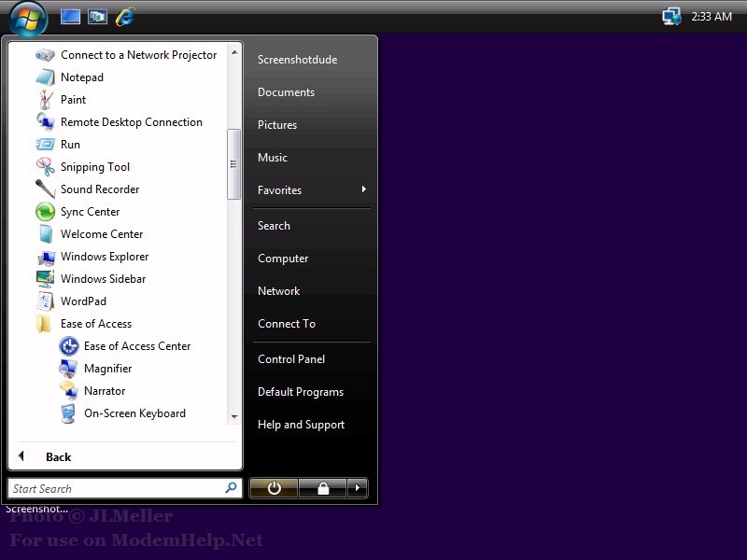Screen dimensions: 747x560
Task: Click the programs list scroll down arrow
Action: [234, 416]
